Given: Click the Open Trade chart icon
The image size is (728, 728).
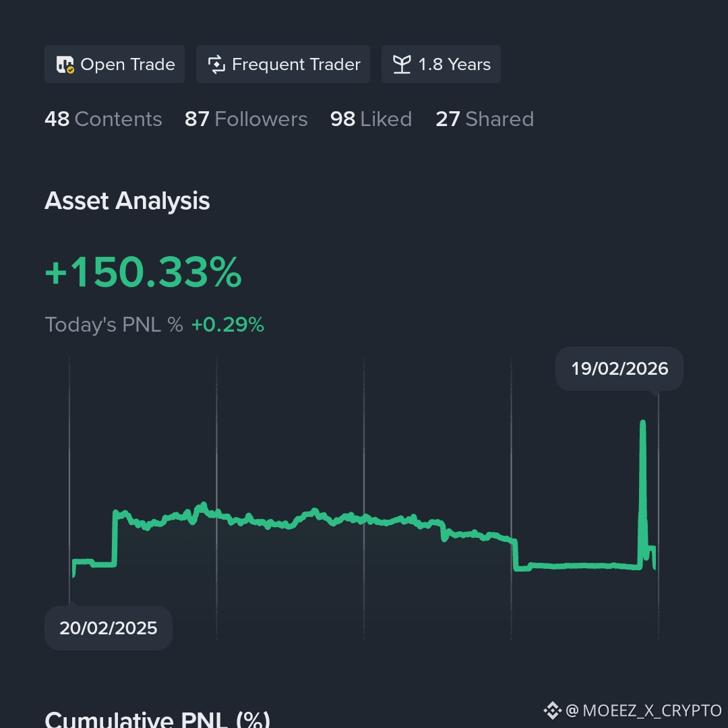Looking at the screenshot, I should [65, 65].
